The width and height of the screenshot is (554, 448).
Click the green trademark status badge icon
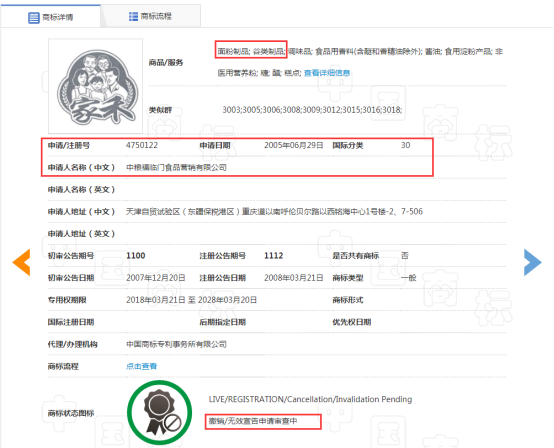[x=159, y=412]
